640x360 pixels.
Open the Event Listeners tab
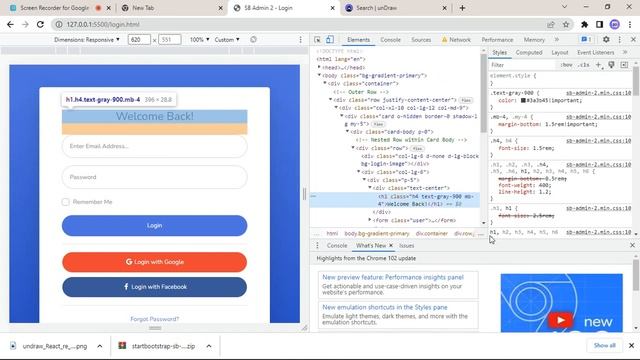tap(596, 52)
